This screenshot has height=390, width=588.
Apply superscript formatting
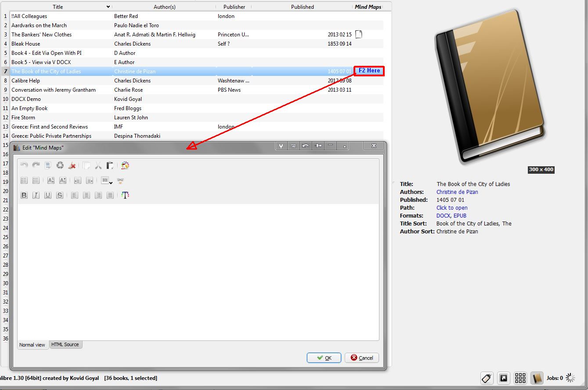(51, 180)
